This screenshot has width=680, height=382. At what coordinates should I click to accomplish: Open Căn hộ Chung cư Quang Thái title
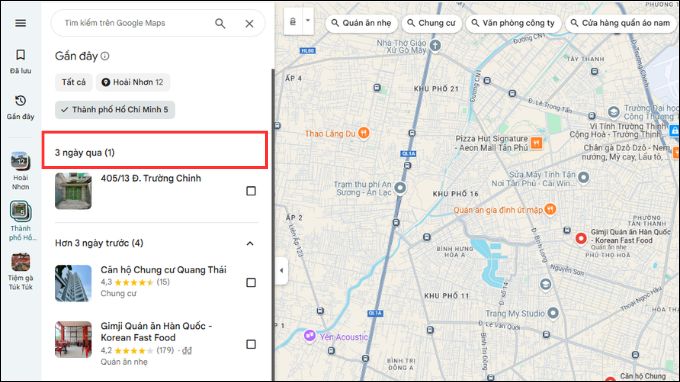(163, 270)
